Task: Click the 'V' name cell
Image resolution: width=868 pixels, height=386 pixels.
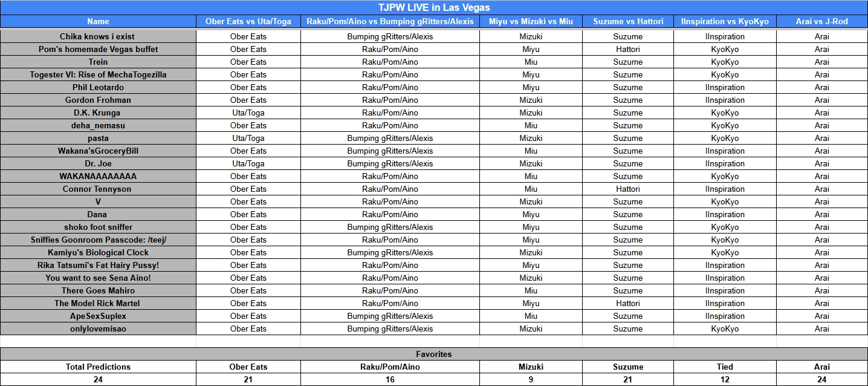Action: click(98, 201)
